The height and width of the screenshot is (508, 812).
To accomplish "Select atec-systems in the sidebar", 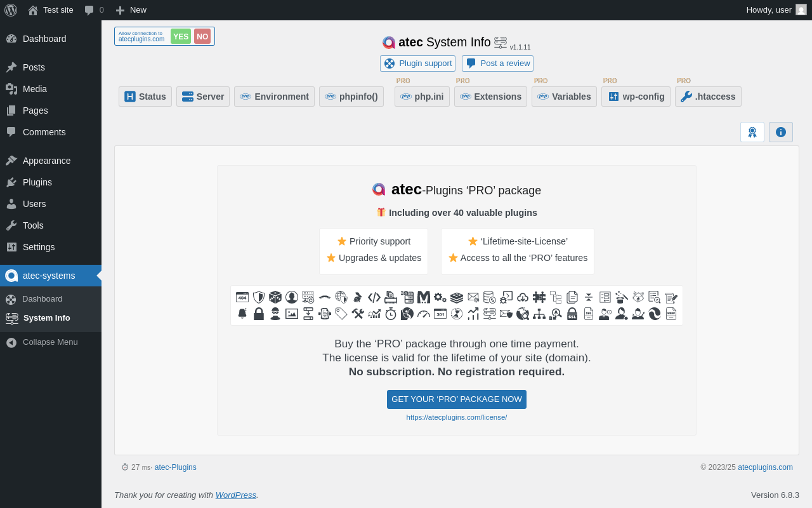I will tap(51, 276).
